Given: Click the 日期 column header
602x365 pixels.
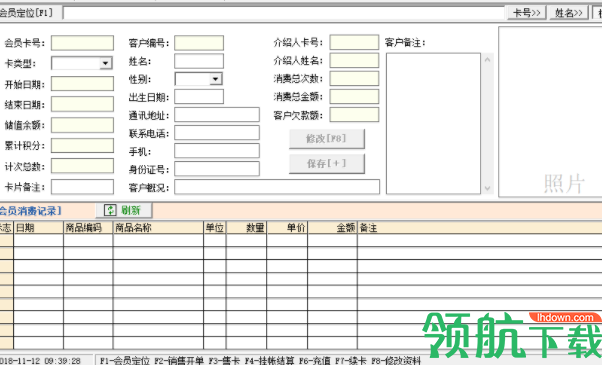Looking at the screenshot, I should pyautogui.click(x=38, y=228).
